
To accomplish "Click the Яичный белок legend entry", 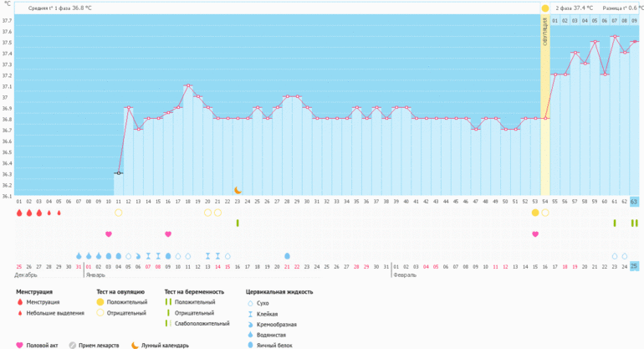I will coord(273,344).
